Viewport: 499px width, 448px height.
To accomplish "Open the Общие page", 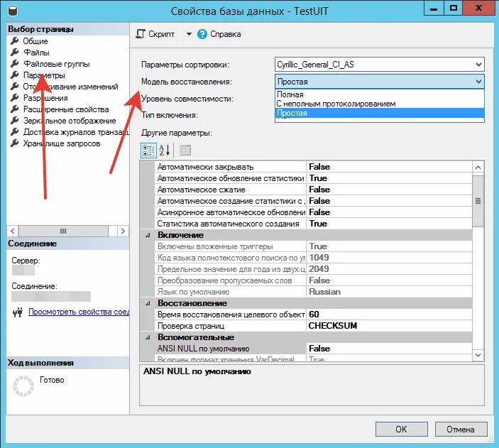I will 35,41.
